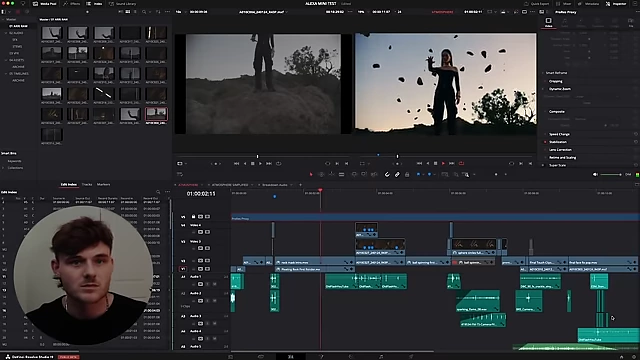640x360 pixels.
Task: Open the Effects panel button
Action: point(72,4)
